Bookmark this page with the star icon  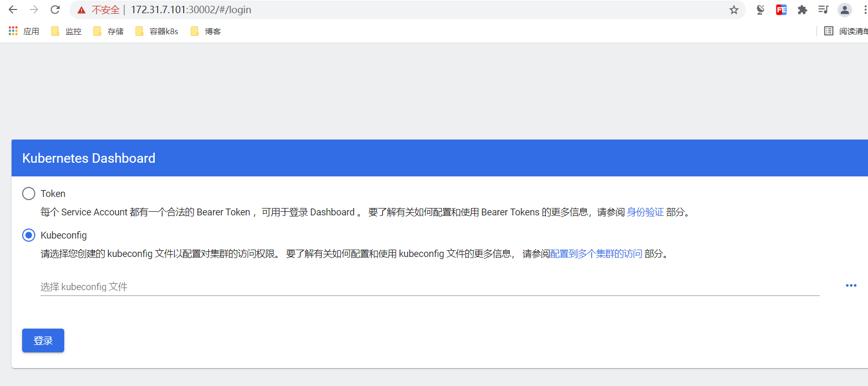pos(734,10)
